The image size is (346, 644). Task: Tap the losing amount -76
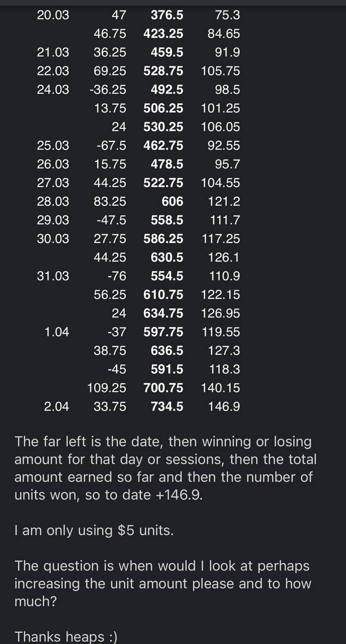(117, 276)
